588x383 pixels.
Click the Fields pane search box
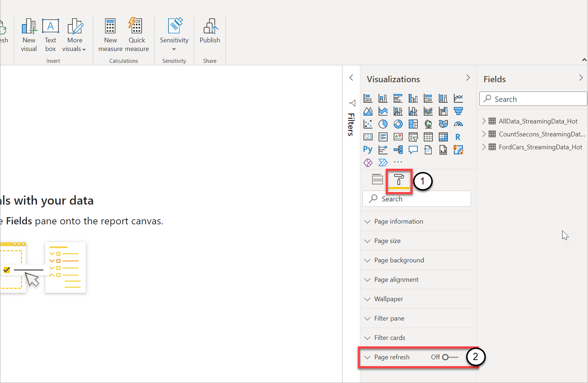533,99
